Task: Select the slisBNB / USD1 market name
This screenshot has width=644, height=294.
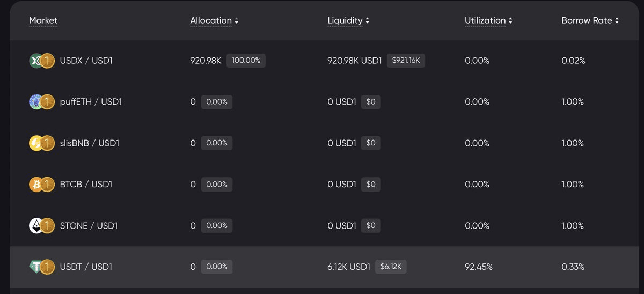Action: click(90, 143)
